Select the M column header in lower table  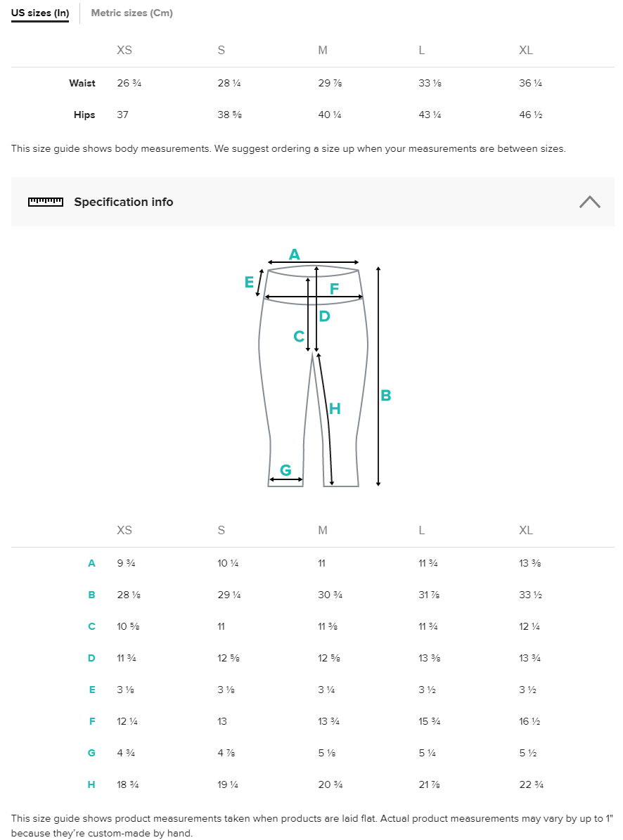[322, 530]
